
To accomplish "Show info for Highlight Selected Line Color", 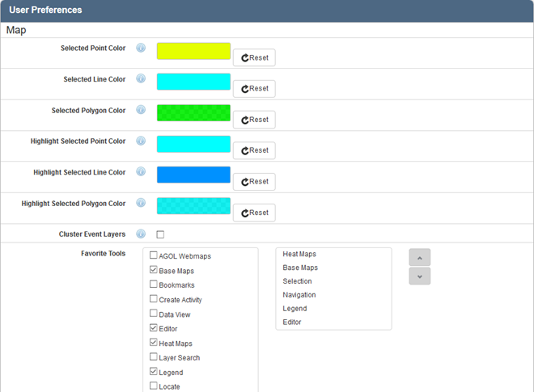I will 141,172.
